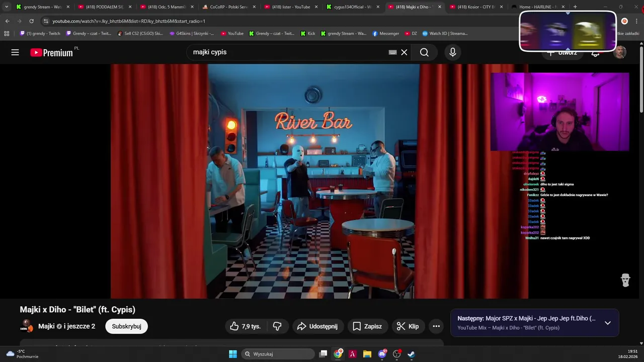Open Steam from taskbar
The image size is (644, 362).
411,354
